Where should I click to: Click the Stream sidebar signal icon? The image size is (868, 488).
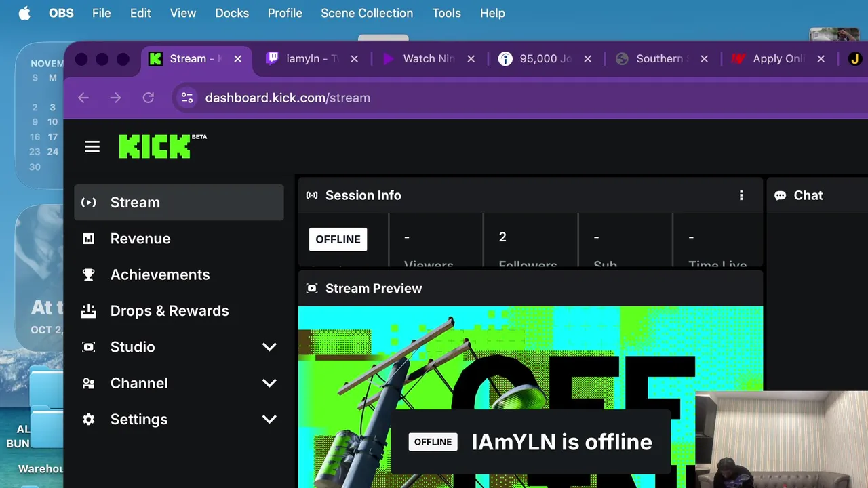point(89,202)
